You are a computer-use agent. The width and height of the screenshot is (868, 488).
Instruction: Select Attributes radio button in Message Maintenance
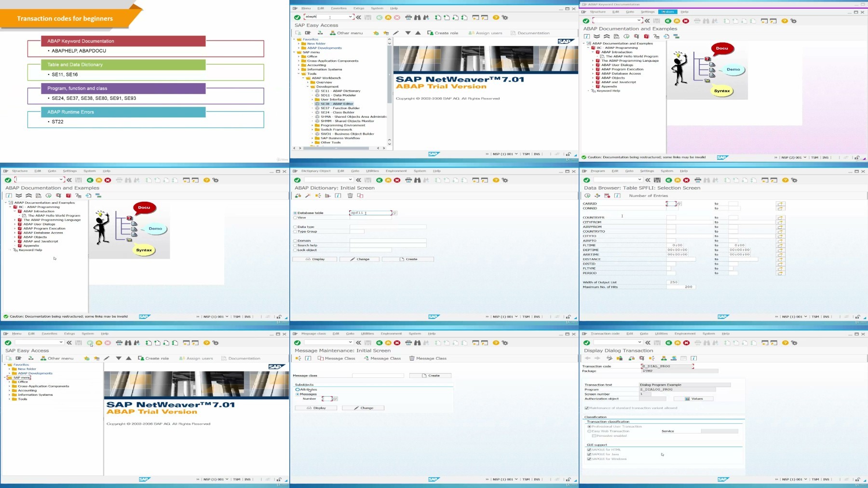click(x=298, y=390)
